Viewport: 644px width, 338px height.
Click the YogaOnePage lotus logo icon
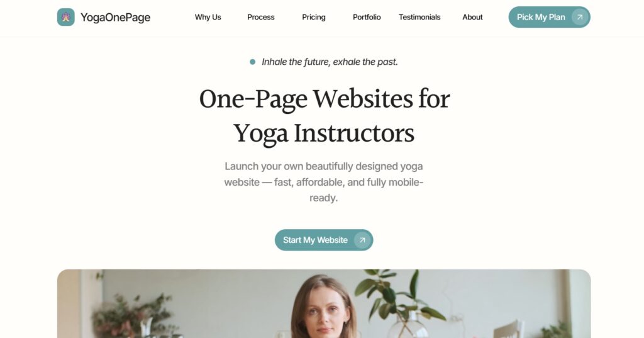coord(65,17)
